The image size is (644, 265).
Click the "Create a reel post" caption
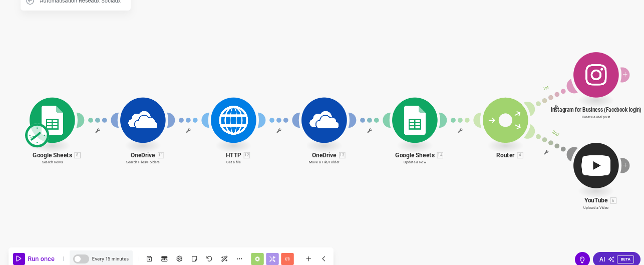coord(596,117)
